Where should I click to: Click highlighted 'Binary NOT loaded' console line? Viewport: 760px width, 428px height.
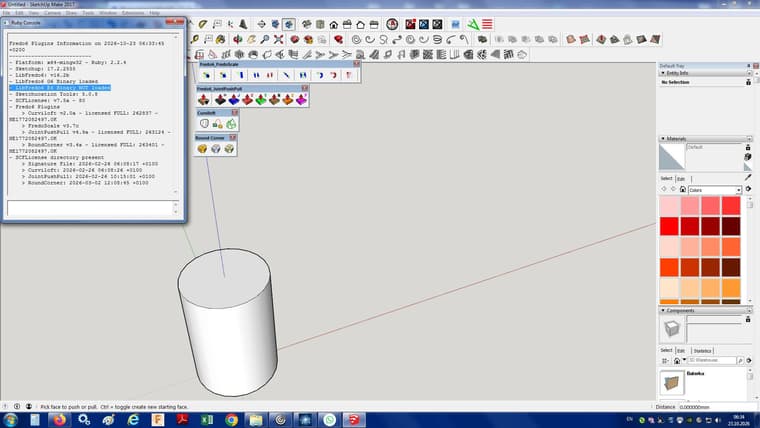tap(60, 88)
